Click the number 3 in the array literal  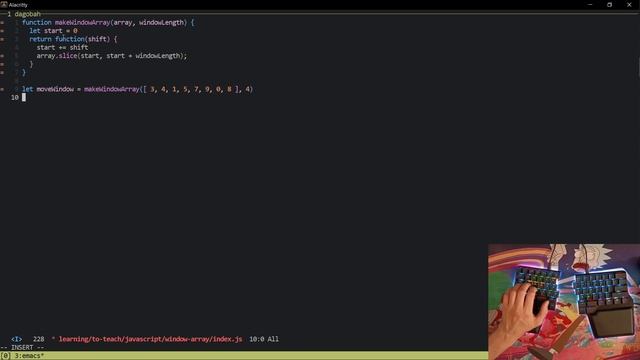(152, 89)
